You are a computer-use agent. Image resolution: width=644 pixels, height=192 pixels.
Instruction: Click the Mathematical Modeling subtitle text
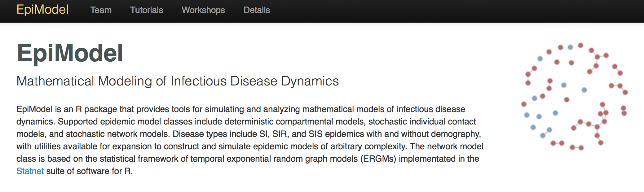click(x=177, y=81)
